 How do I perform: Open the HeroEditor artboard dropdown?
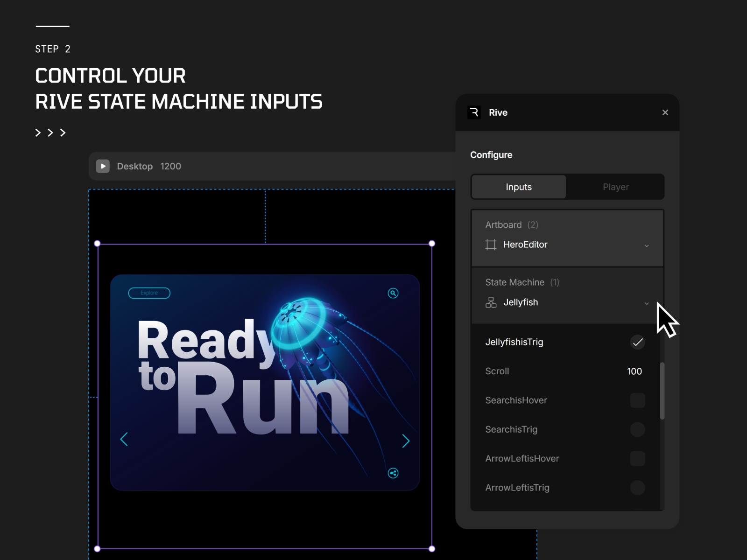(647, 245)
